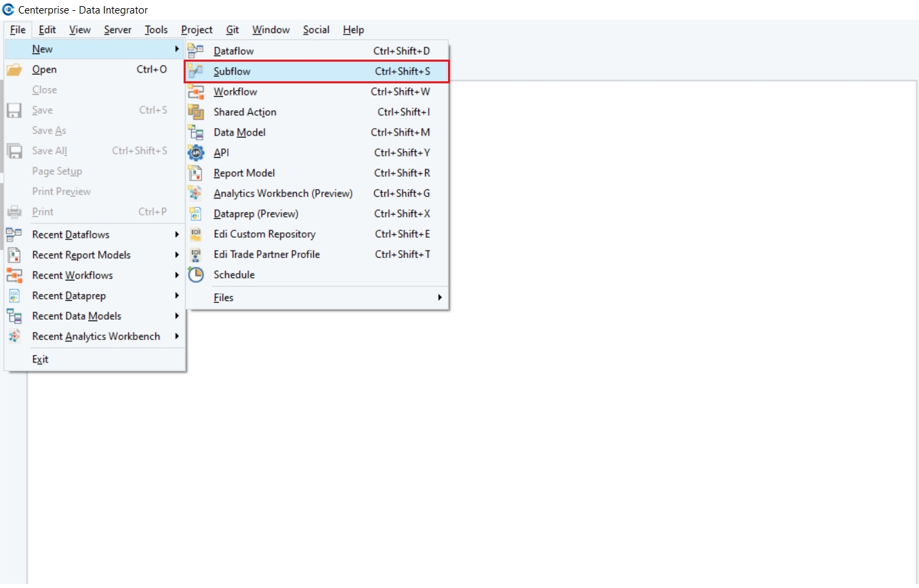The width and height of the screenshot is (919, 588).
Task: Expand Recent Workflows submenu arrow
Action: click(177, 275)
